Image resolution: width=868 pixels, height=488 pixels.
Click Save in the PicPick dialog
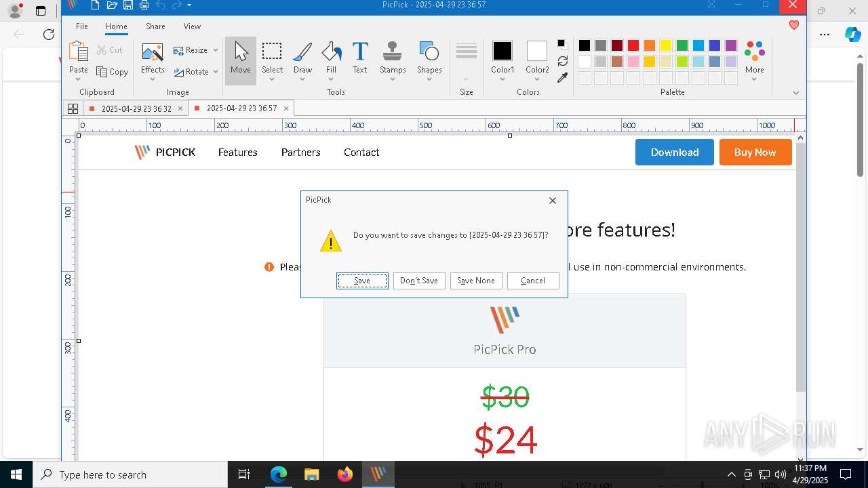coord(362,281)
